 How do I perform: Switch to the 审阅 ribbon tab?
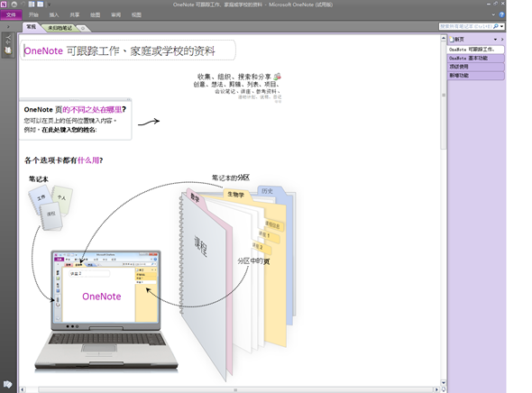tap(116, 15)
